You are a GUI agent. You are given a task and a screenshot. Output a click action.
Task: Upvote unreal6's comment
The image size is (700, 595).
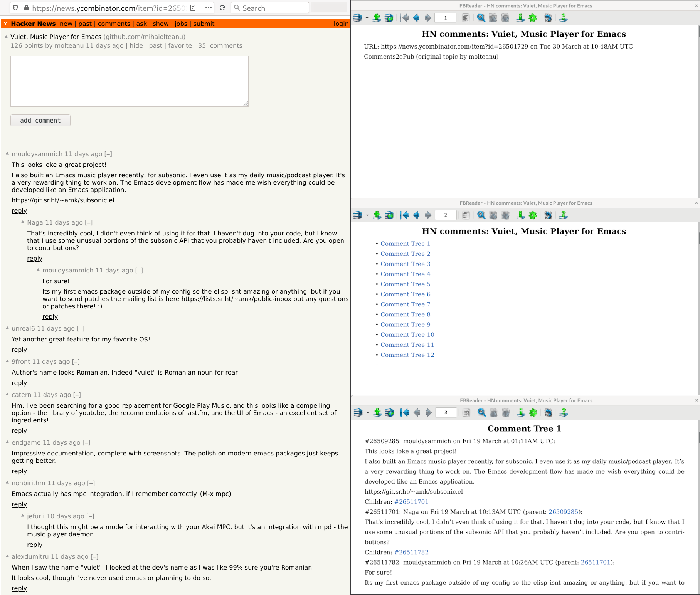click(7, 328)
